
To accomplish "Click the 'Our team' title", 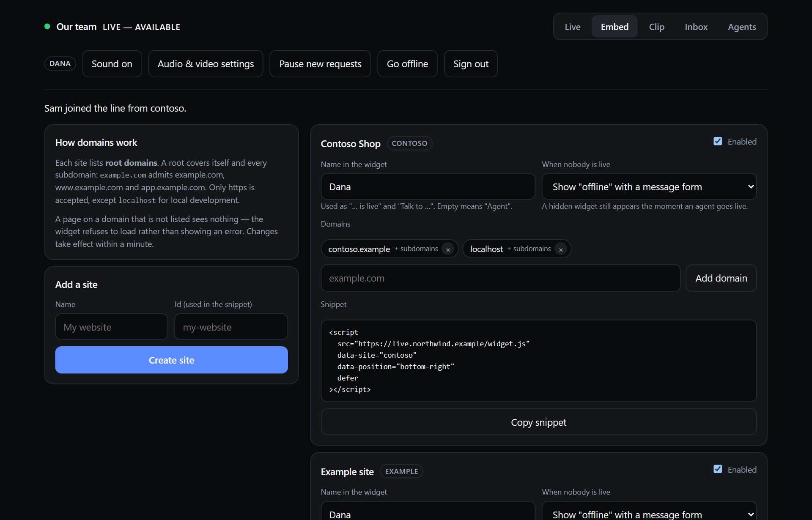I will click(x=77, y=27).
